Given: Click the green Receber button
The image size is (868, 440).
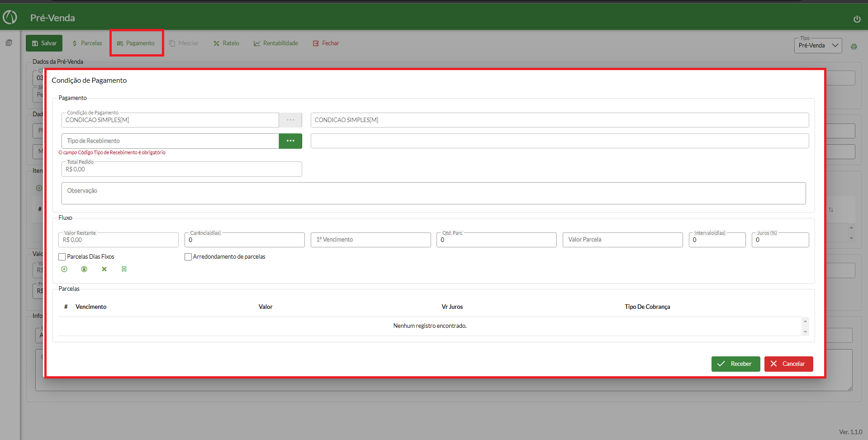Looking at the screenshot, I should [735, 364].
